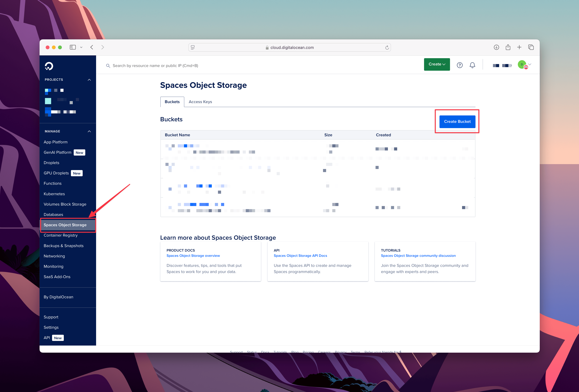Open Monitoring in the sidebar
This screenshot has width=579, height=392.
point(54,267)
